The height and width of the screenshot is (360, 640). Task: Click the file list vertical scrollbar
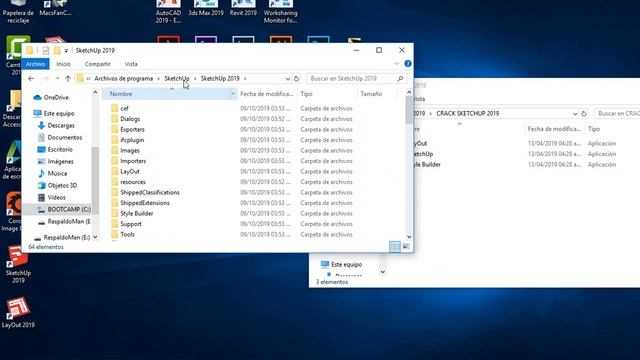[x=409, y=165]
